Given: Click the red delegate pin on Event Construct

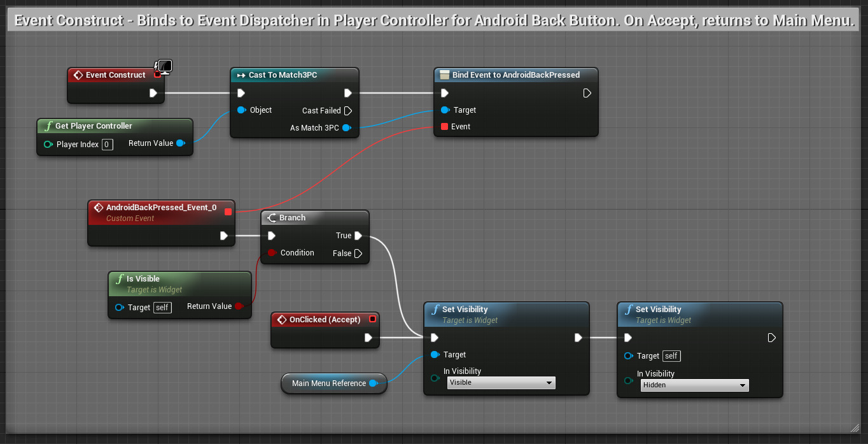Looking at the screenshot, I should [x=157, y=75].
